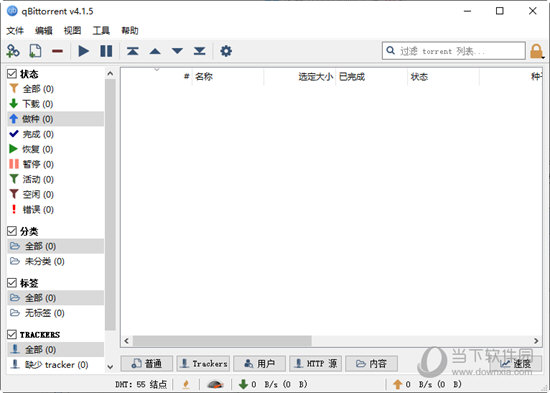
Task: Click the sidebar vertical scrollbar thumb
Action: coord(110,205)
